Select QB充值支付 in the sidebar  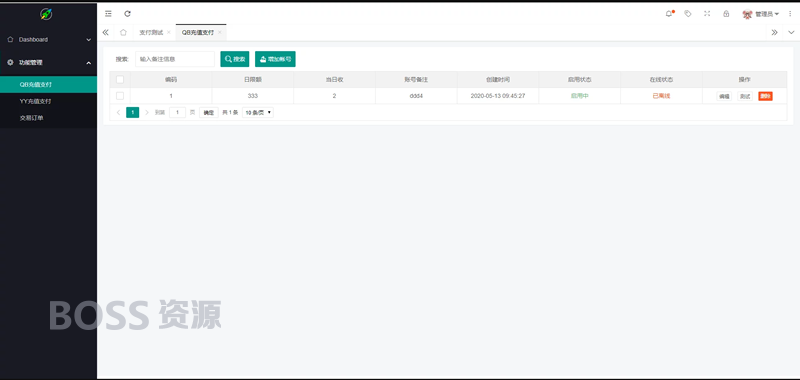click(x=48, y=84)
